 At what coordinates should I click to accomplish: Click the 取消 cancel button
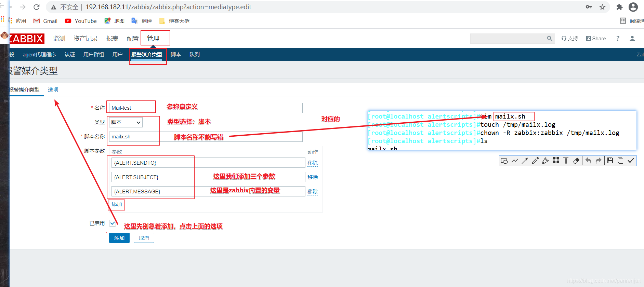point(144,238)
